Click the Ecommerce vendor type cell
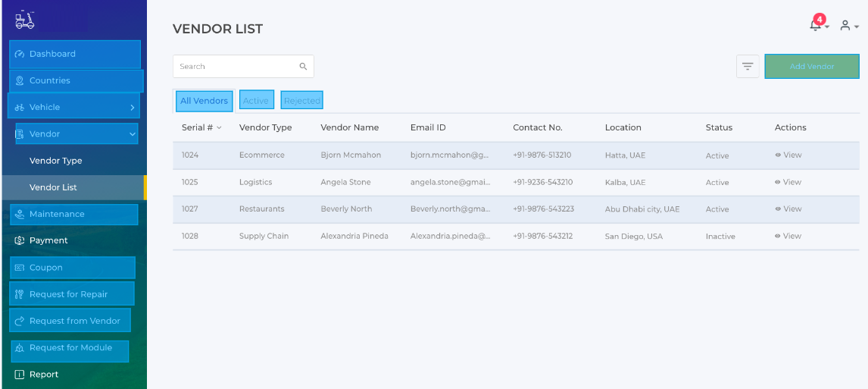The width and height of the screenshot is (868, 389). [262, 155]
